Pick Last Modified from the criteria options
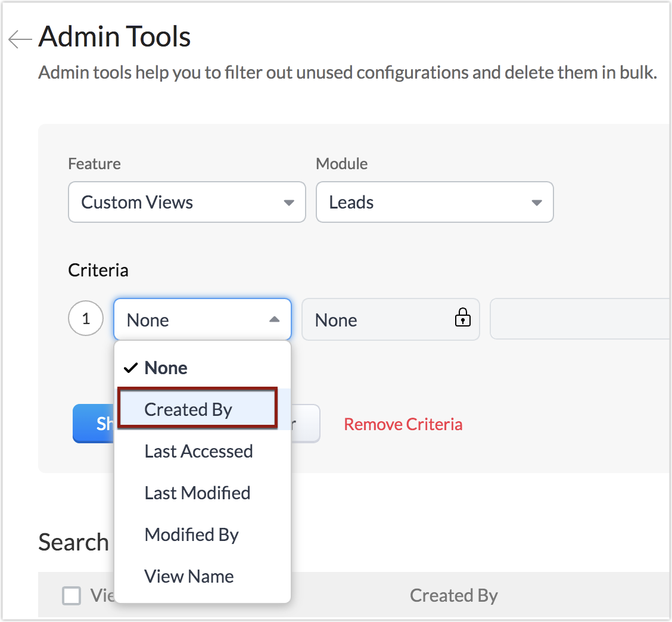This screenshot has height=622, width=672. pos(197,493)
